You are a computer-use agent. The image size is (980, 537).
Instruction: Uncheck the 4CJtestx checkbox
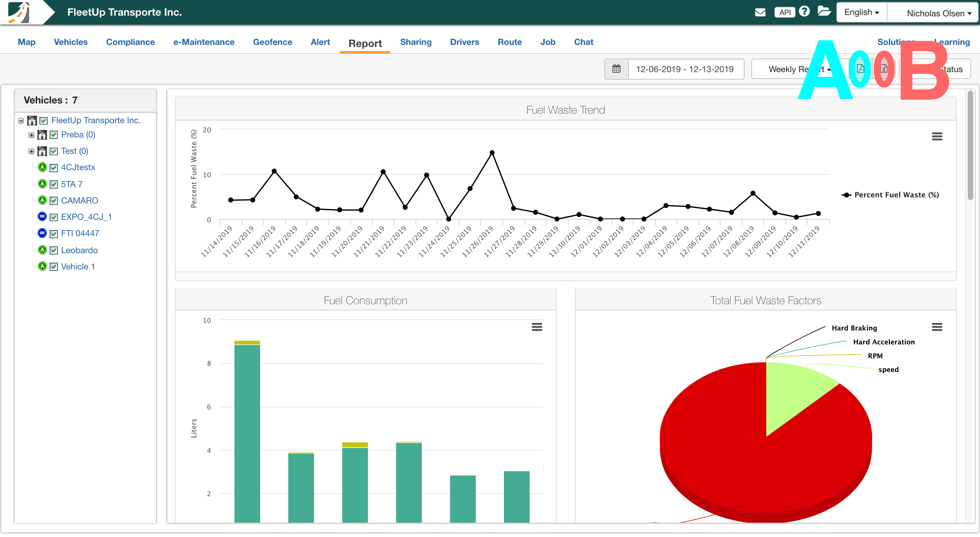coord(54,168)
